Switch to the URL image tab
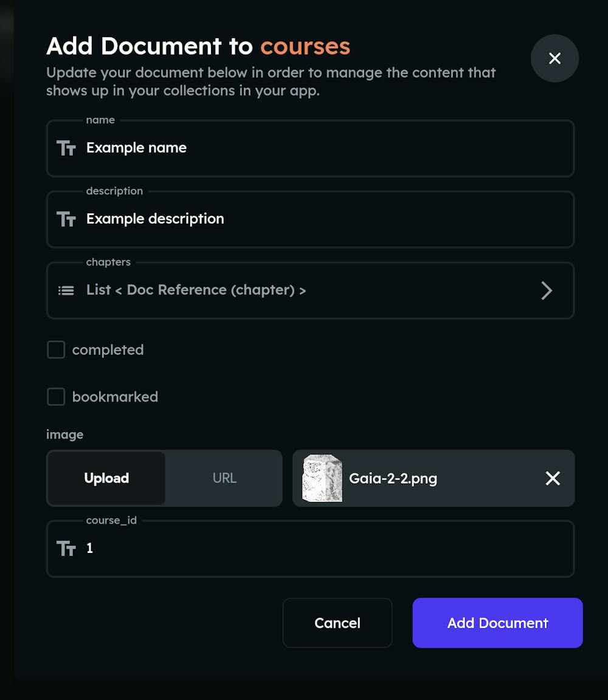Screen dimensions: 608x700 coord(224,478)
